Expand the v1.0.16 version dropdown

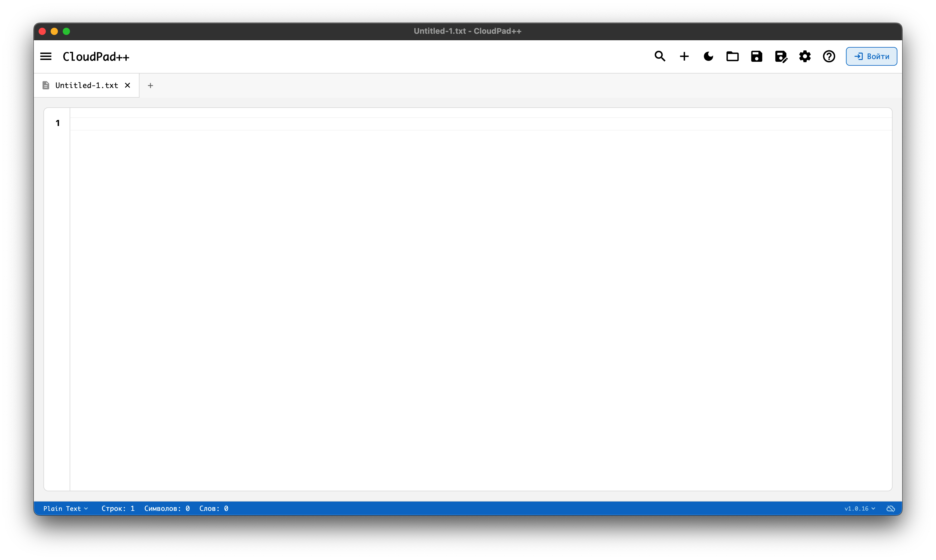[859, 508]
